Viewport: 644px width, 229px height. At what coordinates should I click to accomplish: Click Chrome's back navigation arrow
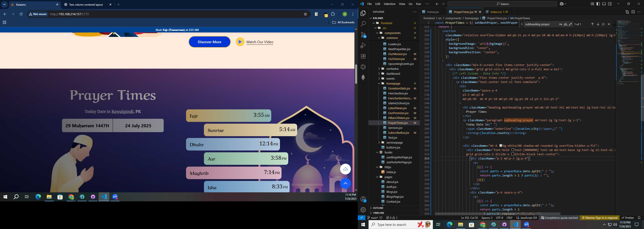coord(5,14)
